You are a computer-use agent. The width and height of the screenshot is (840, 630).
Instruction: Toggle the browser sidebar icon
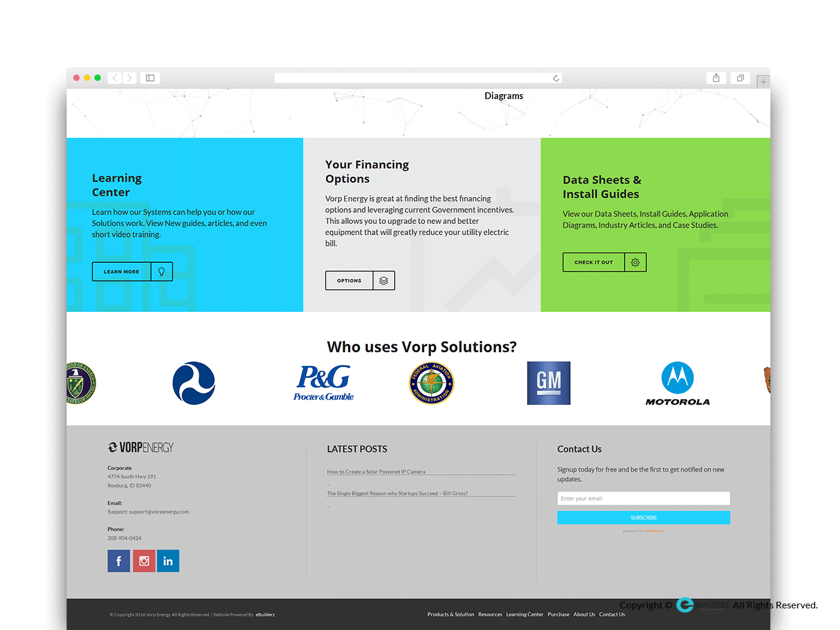(150, 78)
